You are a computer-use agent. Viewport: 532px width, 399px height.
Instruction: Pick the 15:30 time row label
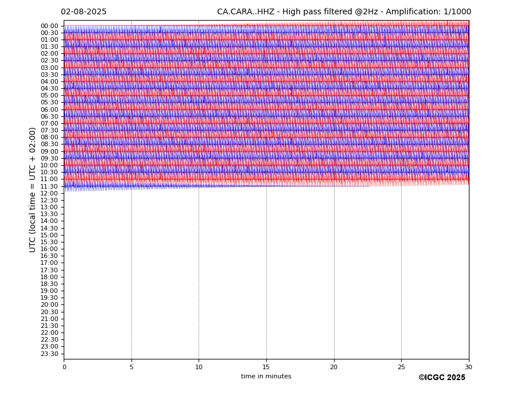coord(49,242)
